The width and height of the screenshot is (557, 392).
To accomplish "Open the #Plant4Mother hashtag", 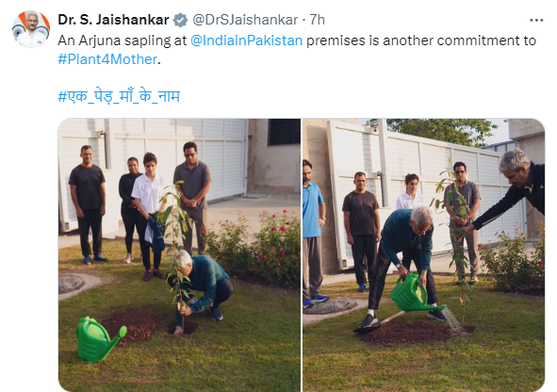I will (107, 59).
